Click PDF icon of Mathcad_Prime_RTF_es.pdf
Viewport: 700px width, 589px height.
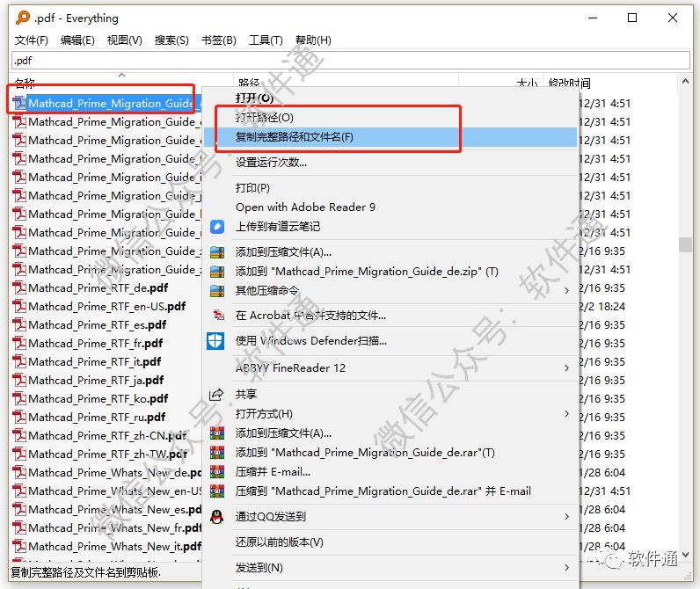[19, 325]
